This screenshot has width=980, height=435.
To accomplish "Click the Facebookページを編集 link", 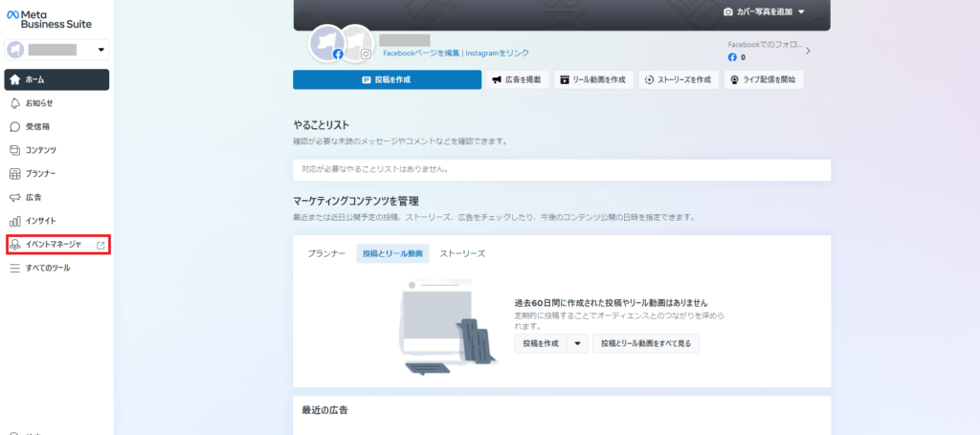I will coord(420,54).
